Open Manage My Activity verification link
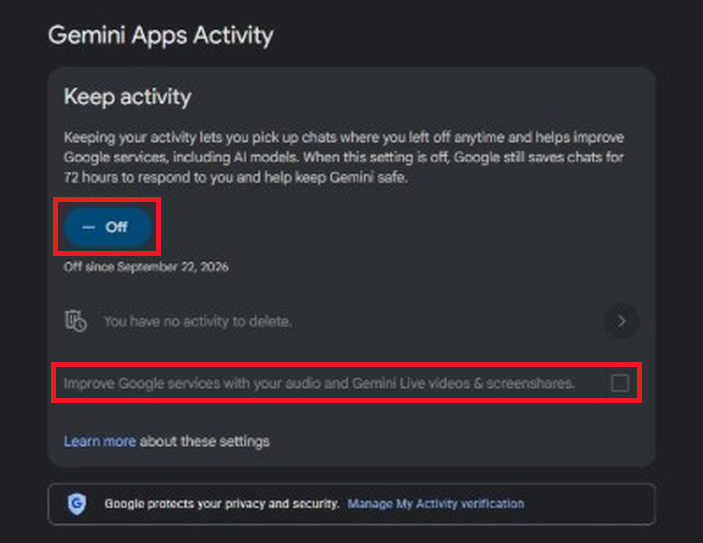Viewport: 703px width, 543px height. (435, 504)
